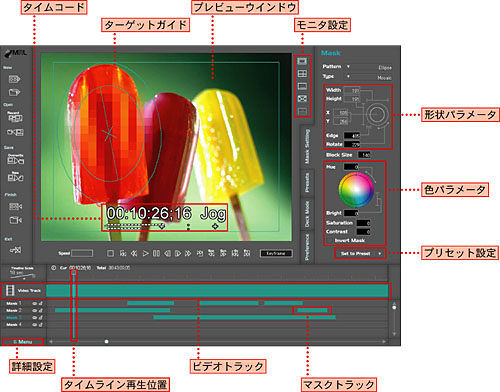Toggle the Invert Mask checkbox
Screen dimensions: 500x392
329,240
